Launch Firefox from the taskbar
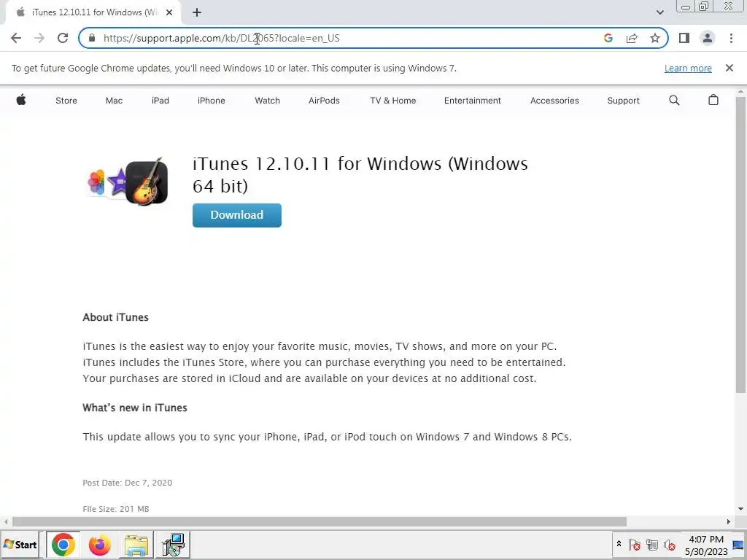 (x=99, y=545)
